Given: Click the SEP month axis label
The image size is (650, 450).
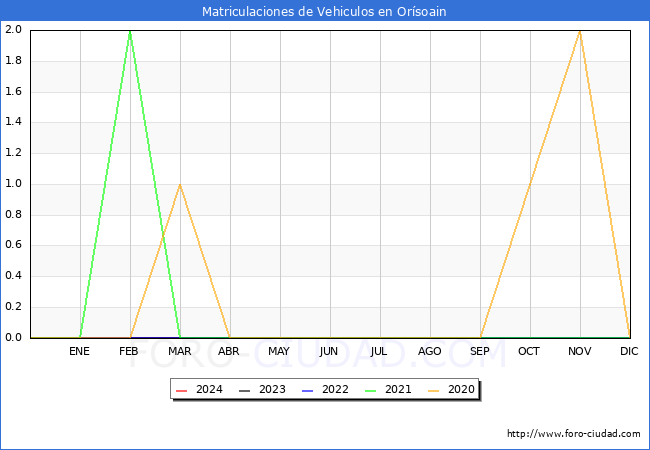Looking at the screenshot, I should click(480, 351).
